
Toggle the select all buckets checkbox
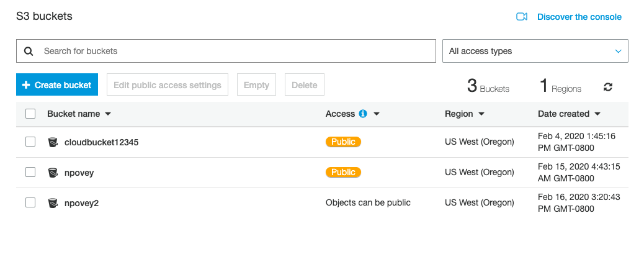pos(30,114)
